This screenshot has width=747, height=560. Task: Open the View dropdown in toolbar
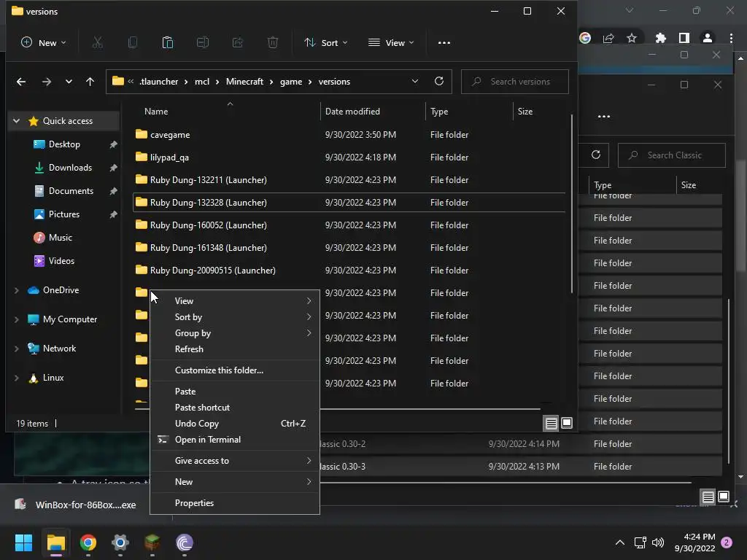point(391,42)
